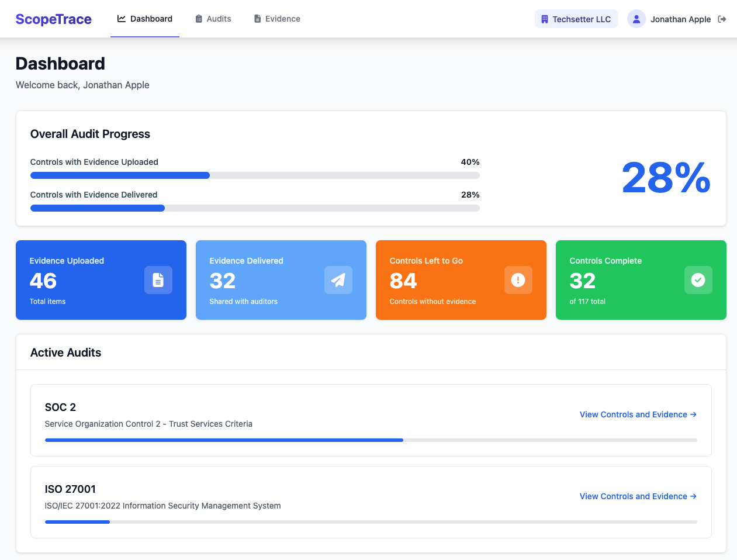Viewport: 737px width, 560px height.
Task: Click the exclamation icon on Controls Left to Go
Action: (x=518, y=280)
